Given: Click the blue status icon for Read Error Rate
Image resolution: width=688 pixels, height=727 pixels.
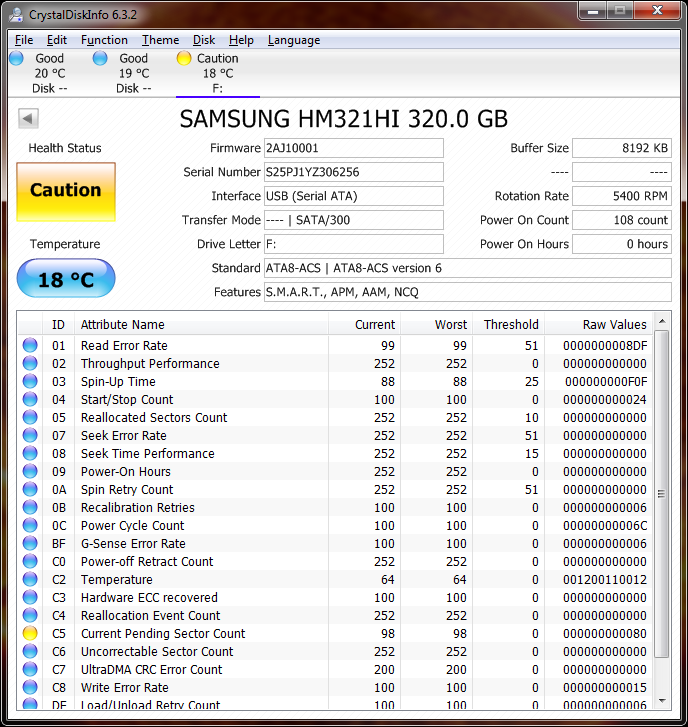Looking at the screenshot, I should 30,345.
